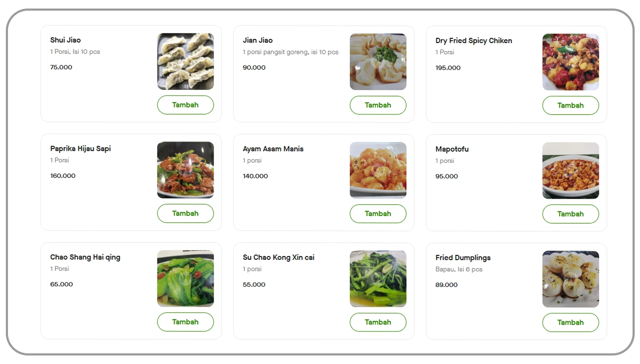
Task: Select the Fried Dumplings item name
Action: (463, 258)
